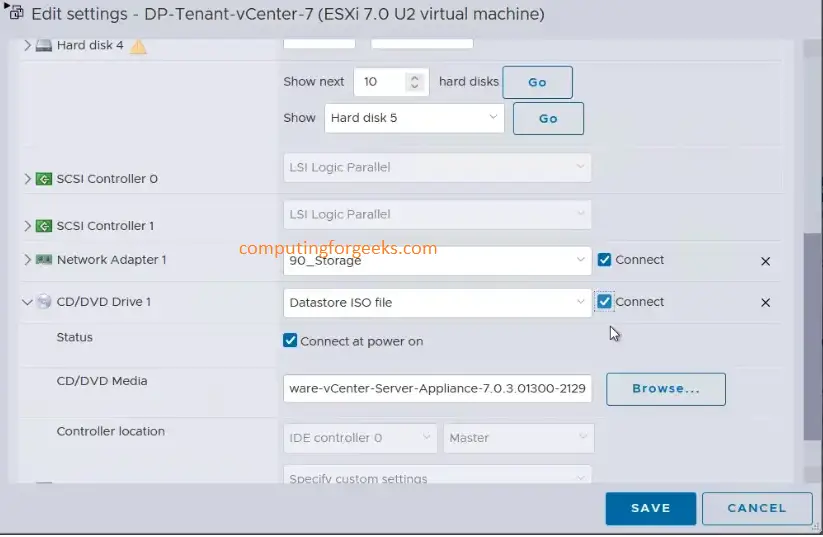Viewport: 823px width, 537px height.
Task: Disable Connect at power on
Action: (x=290, y=341)
